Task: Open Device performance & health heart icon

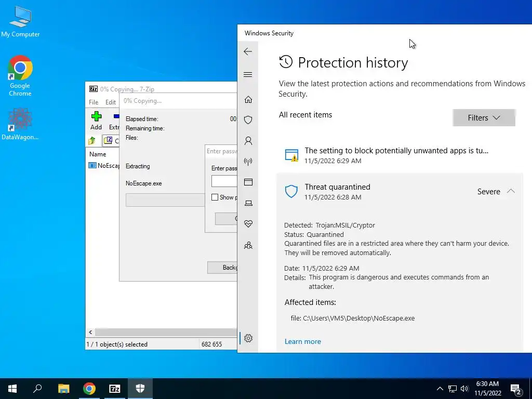Action: click(x=248, y=223)
